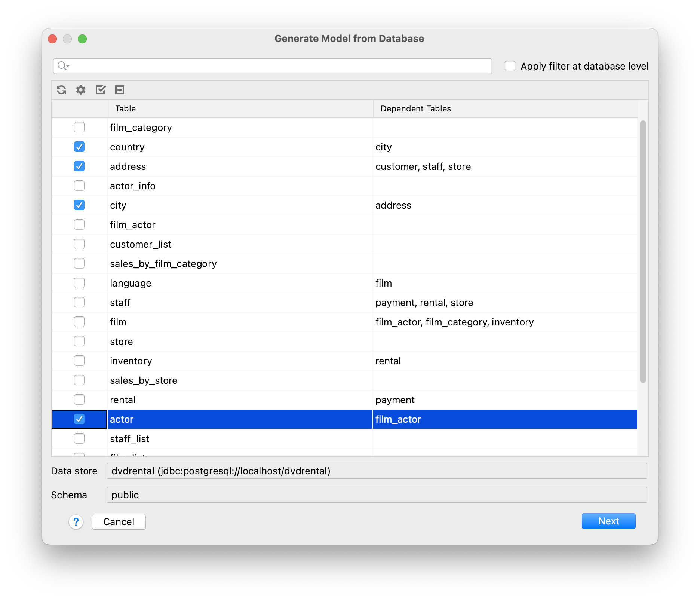700x600 pixels.
Task: Check the film_category table checkbox
Action: point(79,128)
